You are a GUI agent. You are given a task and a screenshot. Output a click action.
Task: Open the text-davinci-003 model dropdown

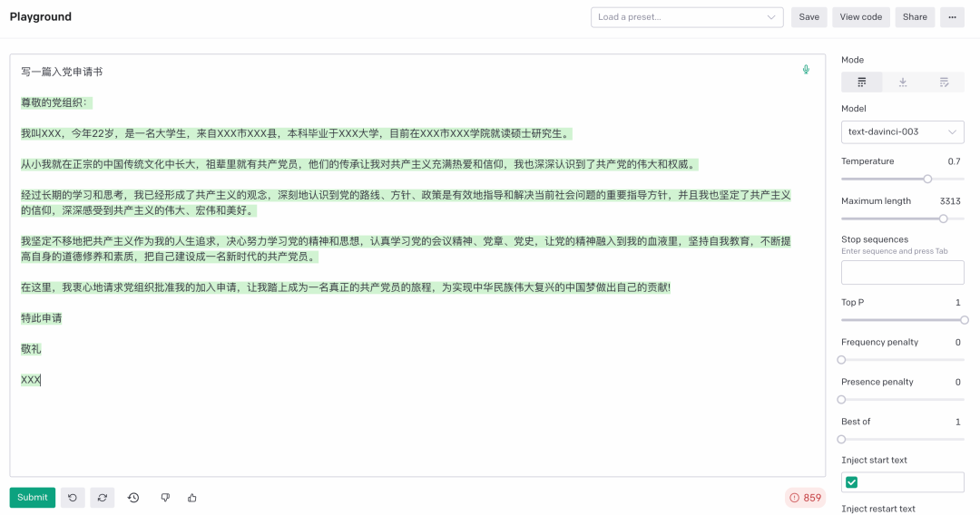[x=903, y=131]
